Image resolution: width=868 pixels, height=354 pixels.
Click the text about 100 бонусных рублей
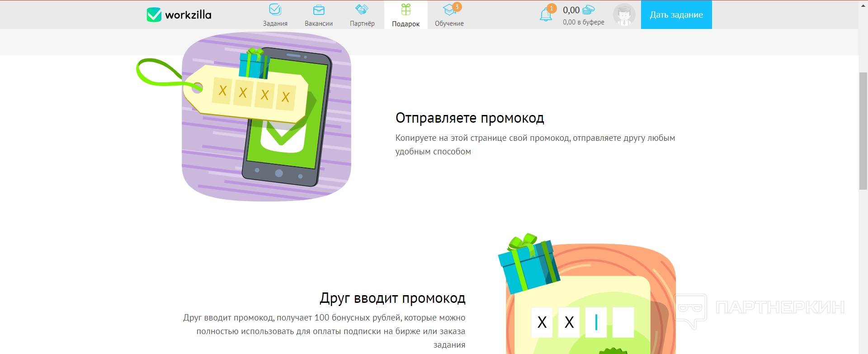(324, 331)
